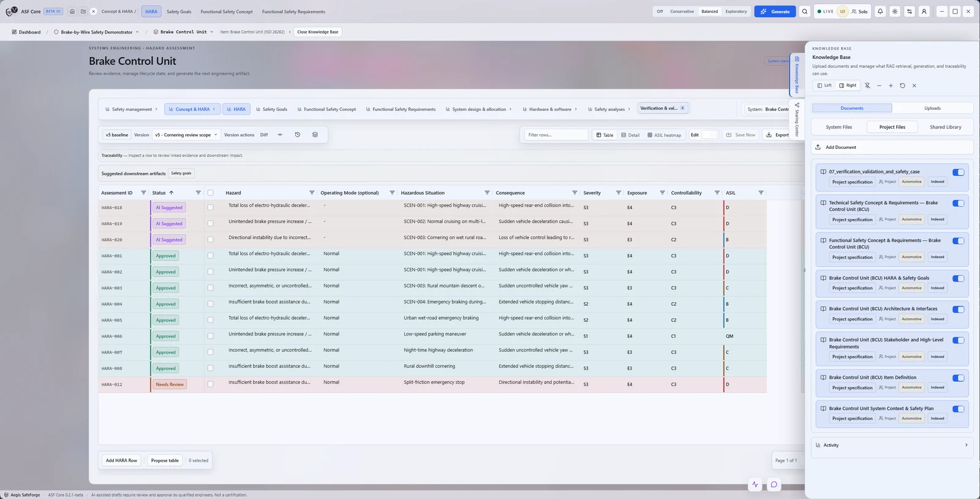Viewport: 980px width, 499px height.
Task: Click the blue Generate button
Action: (775, 11)
